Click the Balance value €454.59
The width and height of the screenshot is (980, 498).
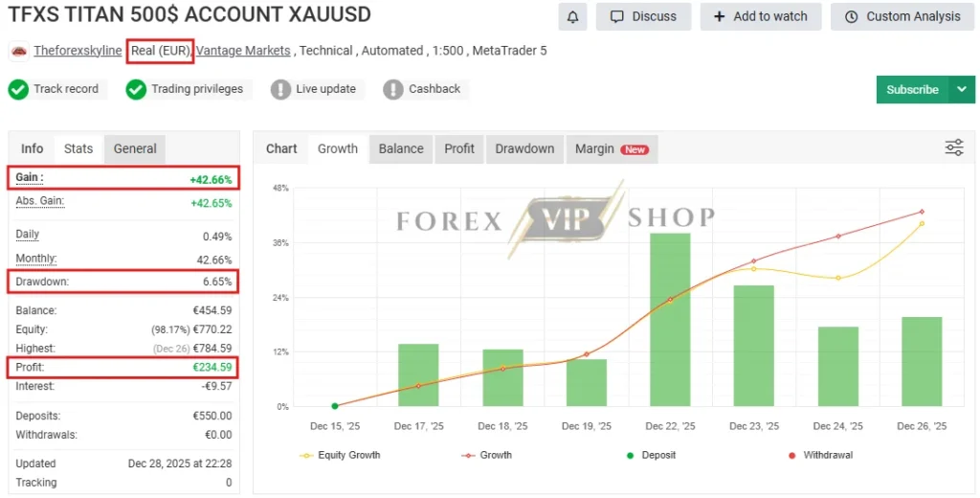click(x=212, y=310)
